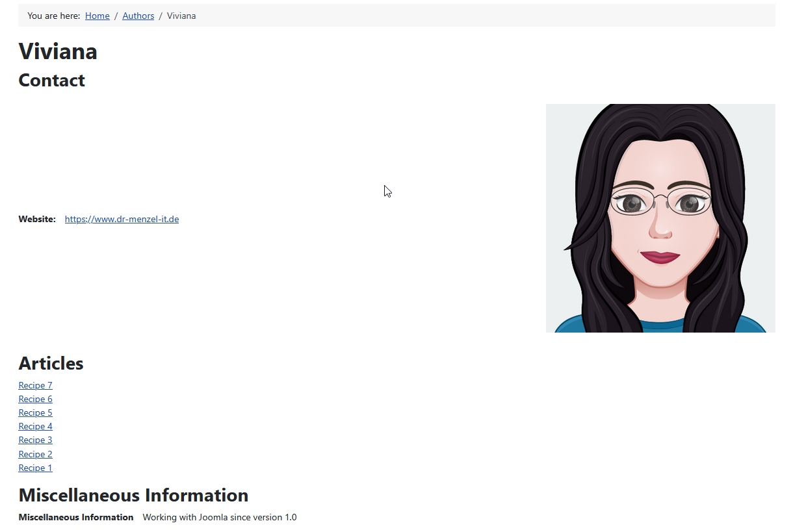Open the Recipe 1 article
Image resolution: width=793 pixels, height=532 pixels.
tap(35, 468)
